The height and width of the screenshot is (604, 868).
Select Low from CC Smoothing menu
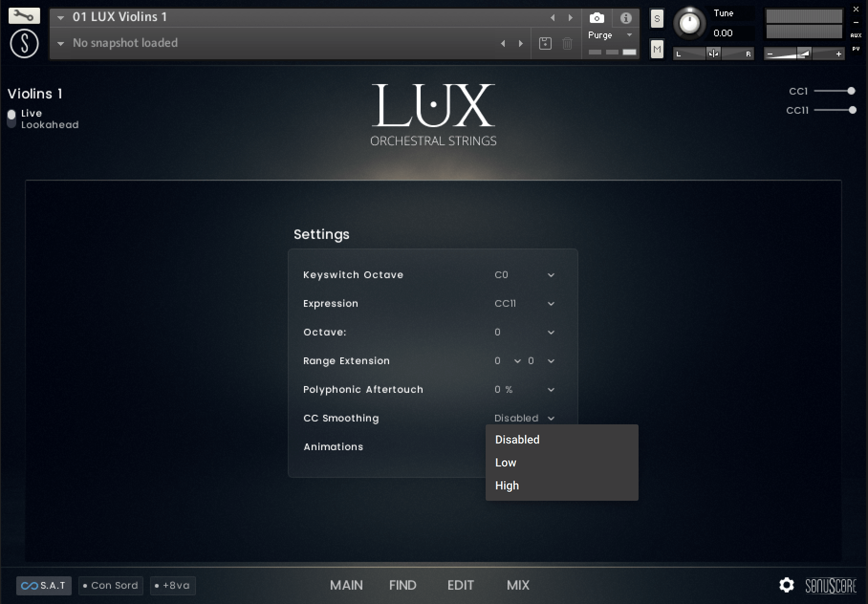tap(506, 463)
